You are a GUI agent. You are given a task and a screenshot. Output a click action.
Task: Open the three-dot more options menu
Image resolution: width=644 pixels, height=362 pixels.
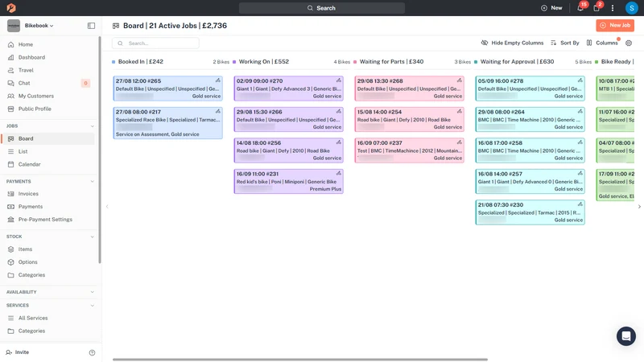(613, 8)
